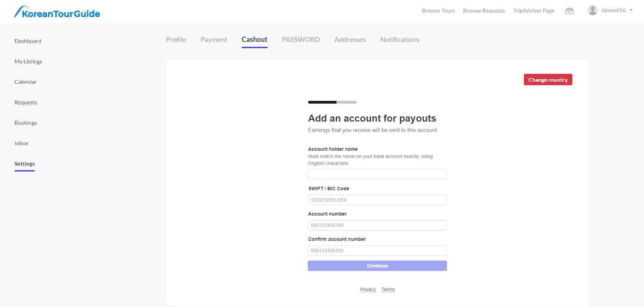Viewport: 644px width, 307px height.
Task: Focus the Account number field
Action: [x=377, y=225]
